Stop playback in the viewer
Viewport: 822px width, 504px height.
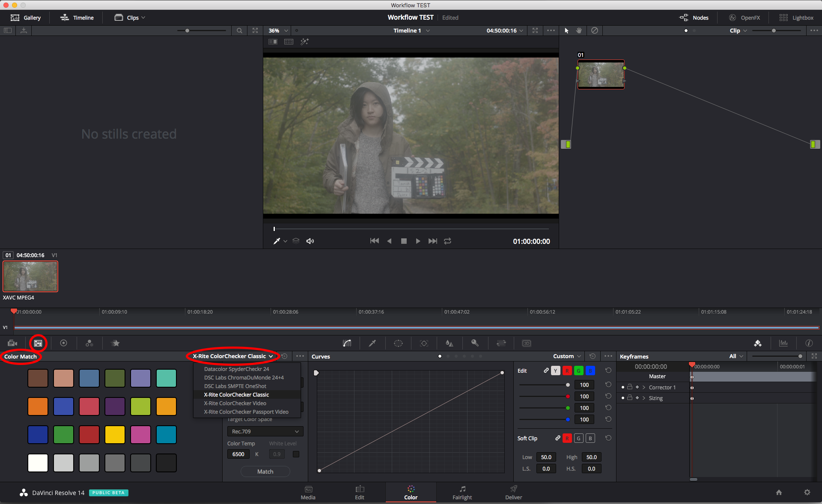[x=404, y=241]
